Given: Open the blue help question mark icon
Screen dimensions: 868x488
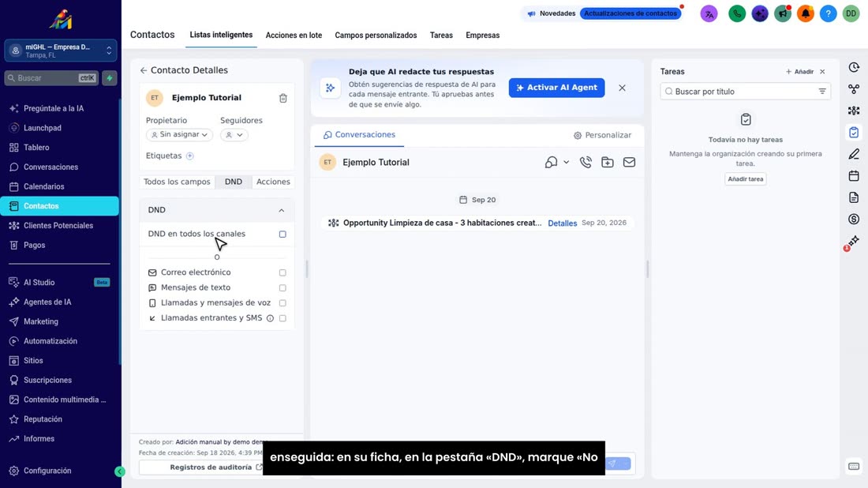Looking at the screenshot, I should [x=828, y=14].
